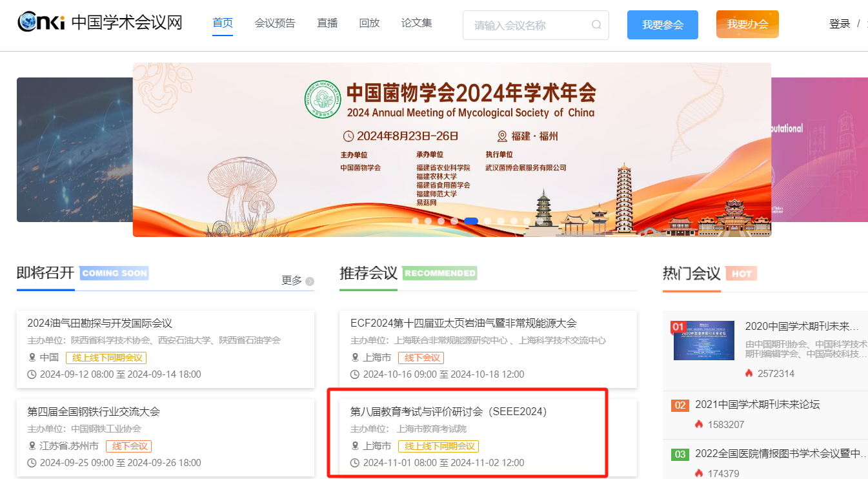
Task: Click the location pin for 中国
Action: (32, 357)
